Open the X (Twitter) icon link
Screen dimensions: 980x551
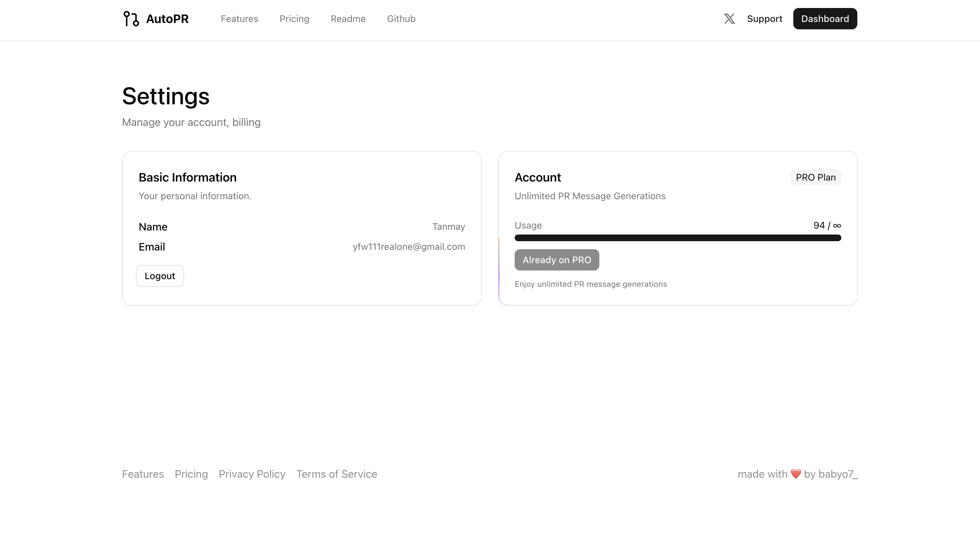(729, 19)
